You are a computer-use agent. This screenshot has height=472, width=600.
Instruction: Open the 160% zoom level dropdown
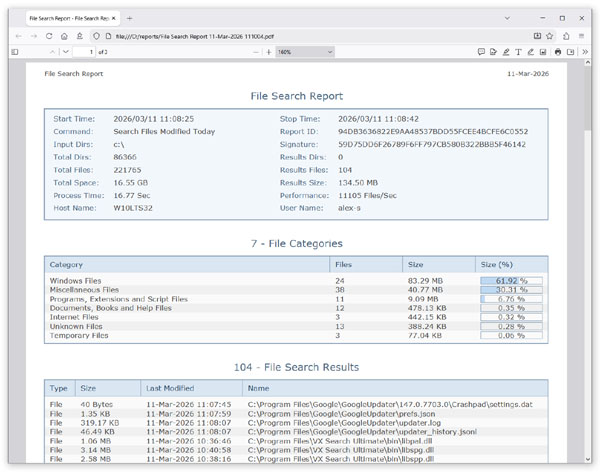pos(305,52)
